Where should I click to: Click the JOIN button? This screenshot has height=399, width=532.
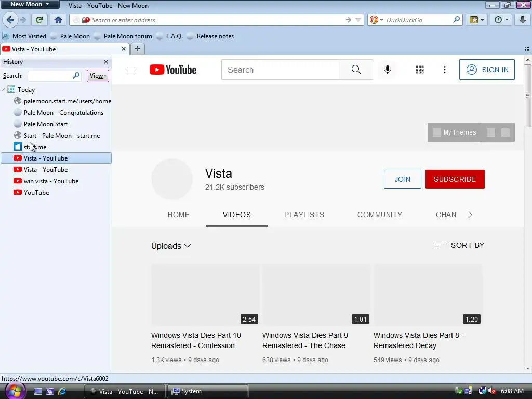click(x=403, y=179)
